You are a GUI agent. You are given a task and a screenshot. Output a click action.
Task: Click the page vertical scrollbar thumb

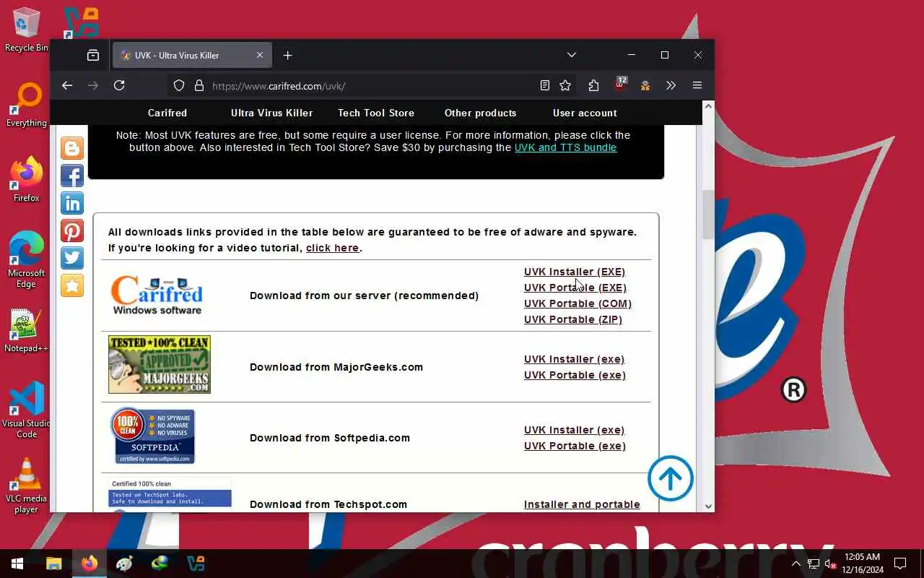(708, 214)
